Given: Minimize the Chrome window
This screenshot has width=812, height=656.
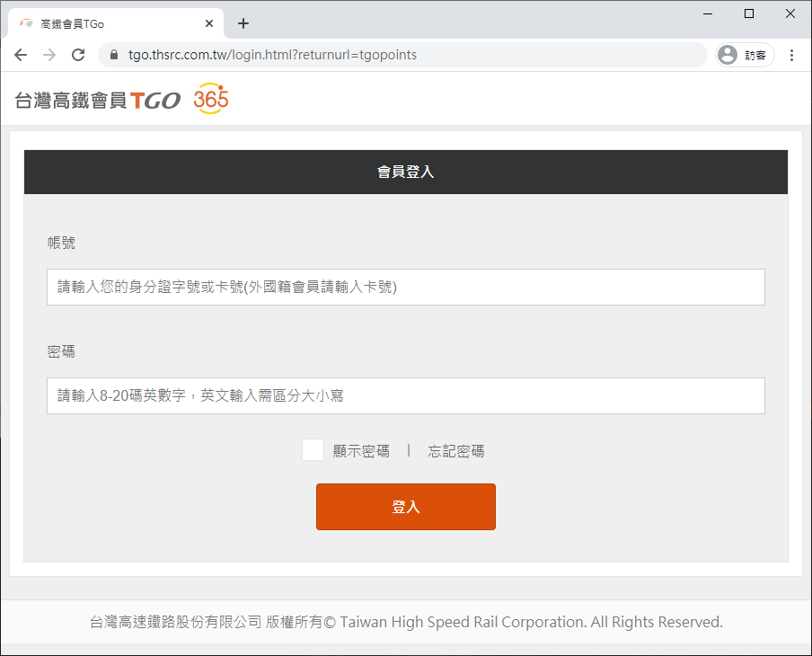Looking at the screenshot, I should [707, 13].
